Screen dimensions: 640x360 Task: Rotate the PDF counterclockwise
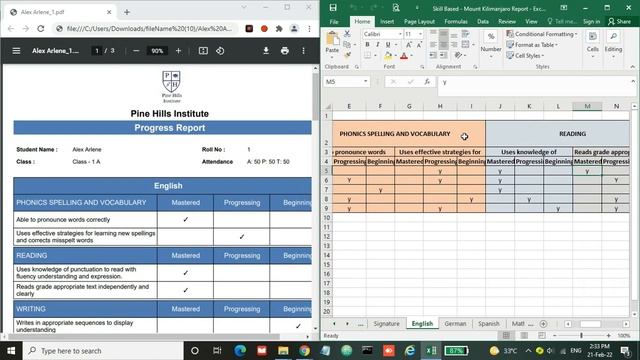220,51
